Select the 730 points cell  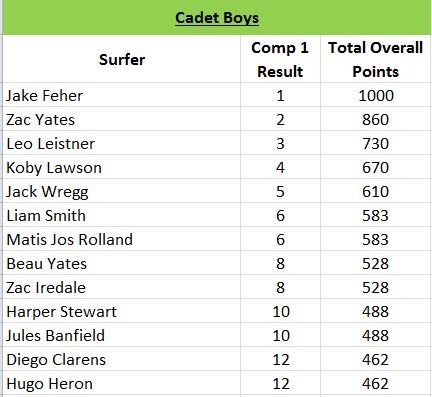[376, 143]
